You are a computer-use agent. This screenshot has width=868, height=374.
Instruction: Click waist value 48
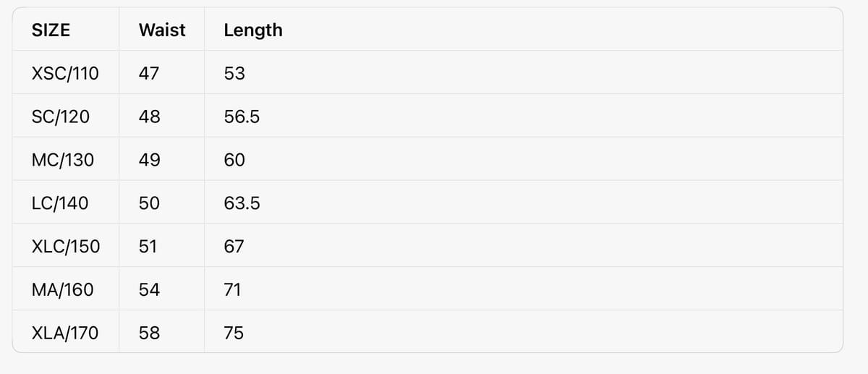pos(150,116)
